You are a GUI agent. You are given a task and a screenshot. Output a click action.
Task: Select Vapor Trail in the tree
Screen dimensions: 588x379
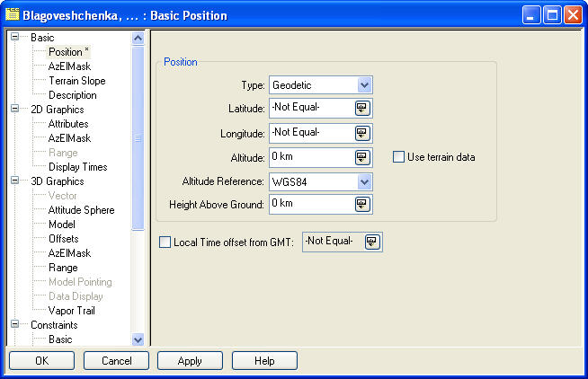click(71, 311)
